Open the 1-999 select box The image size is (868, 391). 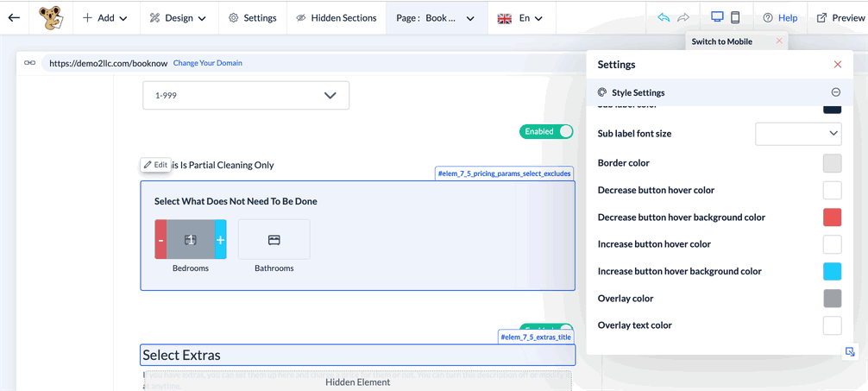pyautogui.click(x=246, y=96)
